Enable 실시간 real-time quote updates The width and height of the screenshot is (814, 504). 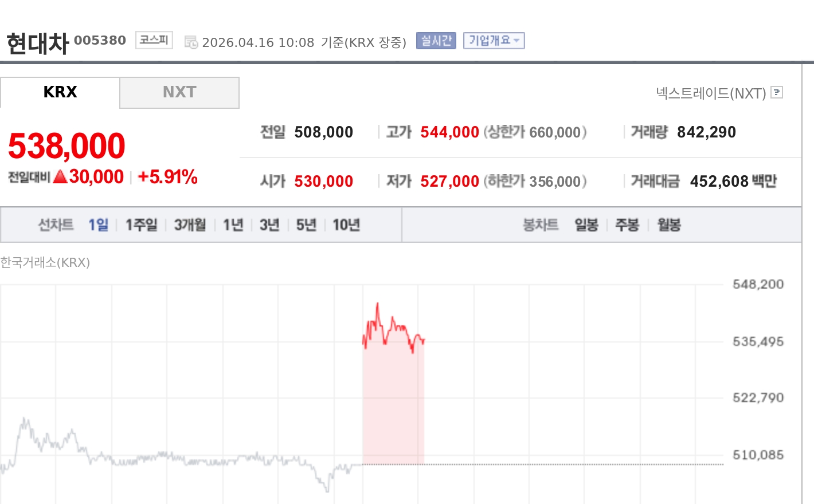[435, 40]
